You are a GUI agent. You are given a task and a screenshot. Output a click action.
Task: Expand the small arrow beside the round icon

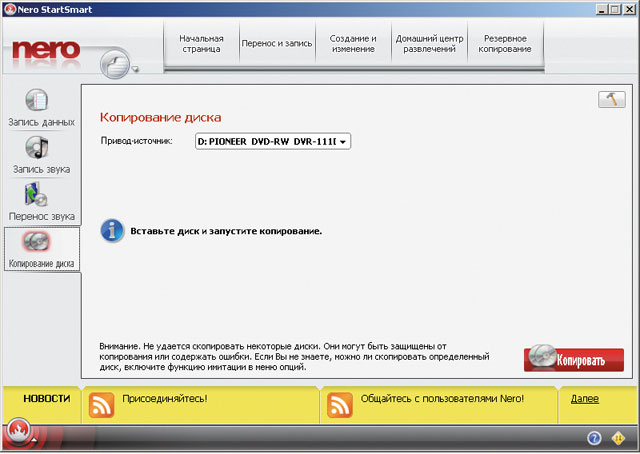point(136,69)
